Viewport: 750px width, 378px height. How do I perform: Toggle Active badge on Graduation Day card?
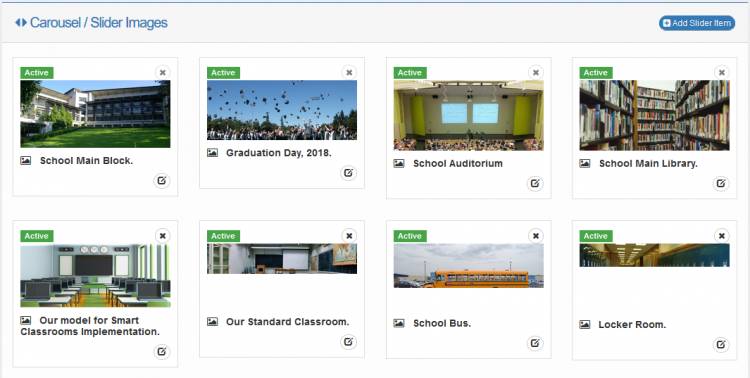click(x=223, y=73)
